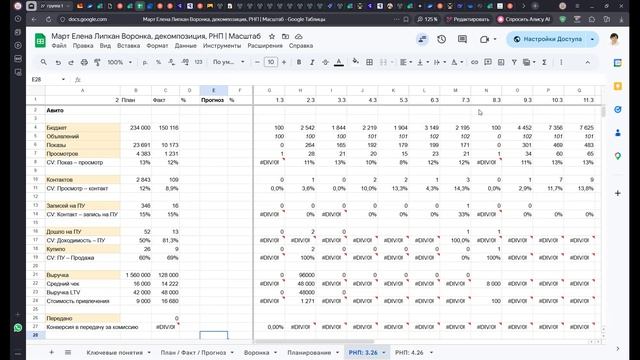Decrease decimal places
The width and height of the screenshot is (640, 360).
171,62
